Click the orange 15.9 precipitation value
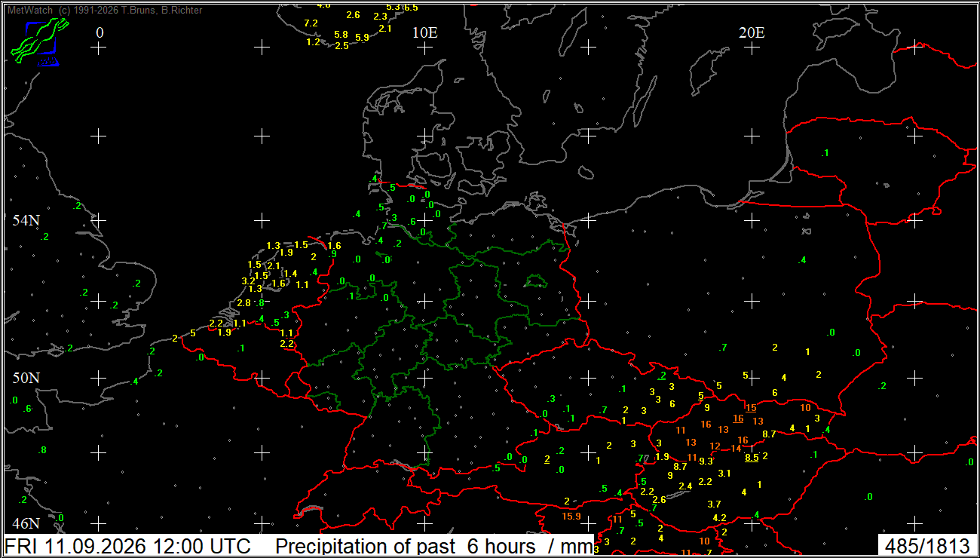This screenshot has height=558, width=980. (571, 517)
